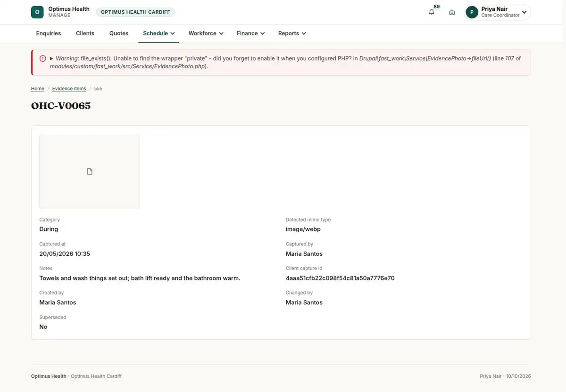Expand the Workforce menu
Screen dimensions: 566x392
tap(206, 33)
